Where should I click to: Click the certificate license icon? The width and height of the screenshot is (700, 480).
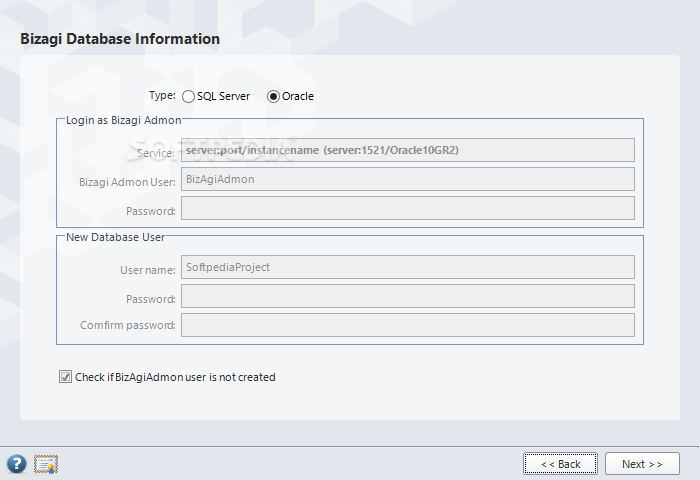46,464
